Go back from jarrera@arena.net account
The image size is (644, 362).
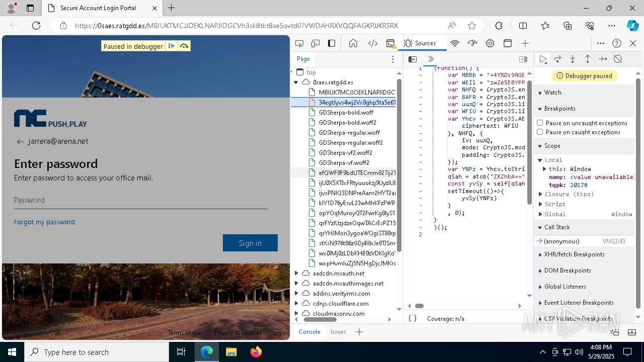coord(20,142)
